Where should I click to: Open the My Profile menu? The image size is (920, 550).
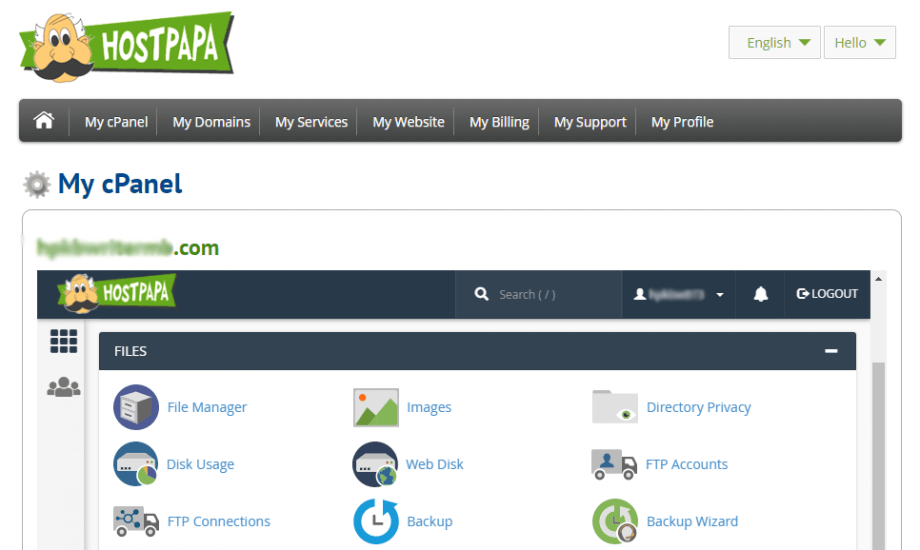[x=682, y=122]
